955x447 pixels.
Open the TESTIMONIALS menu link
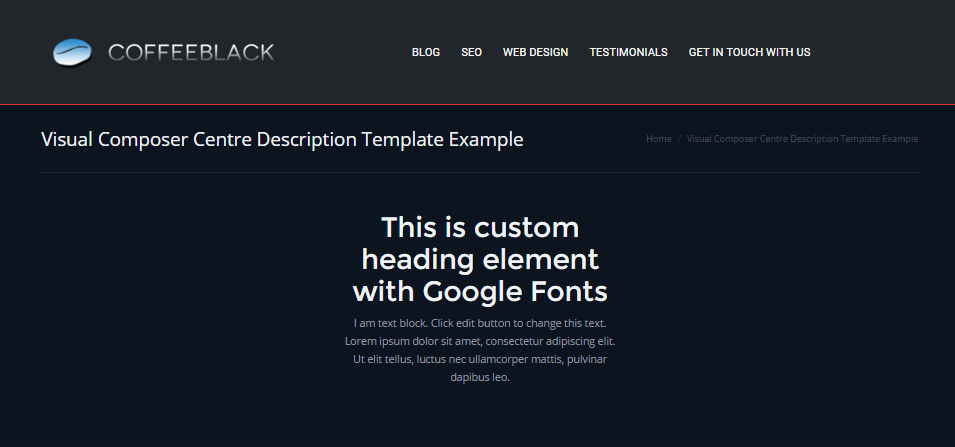click(628, 52)
